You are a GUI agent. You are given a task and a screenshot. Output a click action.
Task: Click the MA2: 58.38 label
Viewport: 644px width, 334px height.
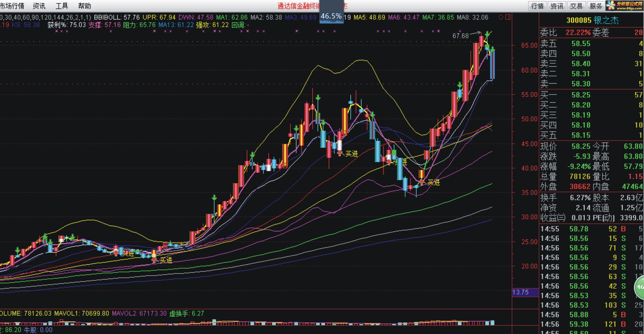pyautogui.click(x=266, y=17)
